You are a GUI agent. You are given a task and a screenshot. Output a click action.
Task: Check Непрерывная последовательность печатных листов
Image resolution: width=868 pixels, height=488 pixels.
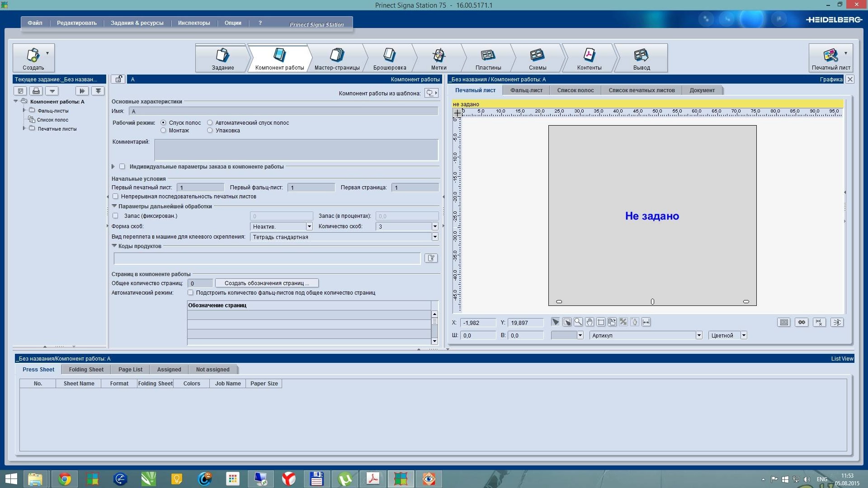(x=115, y=196)
